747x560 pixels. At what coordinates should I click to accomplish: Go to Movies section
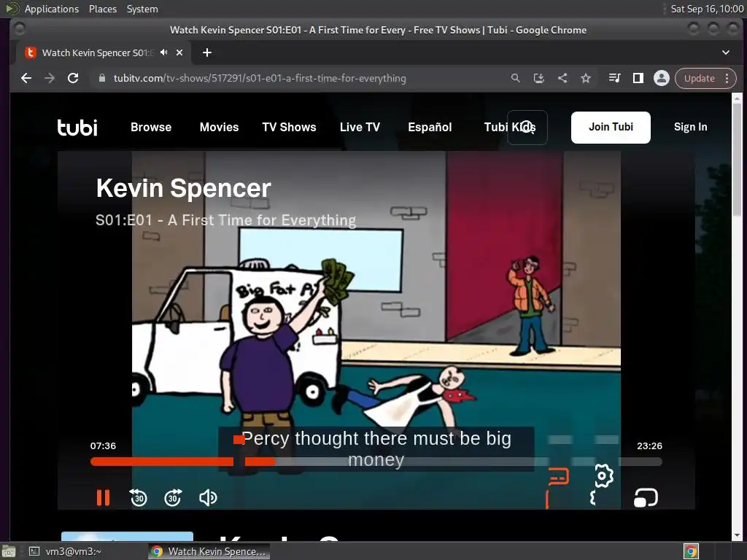click(x=219, y=127)
